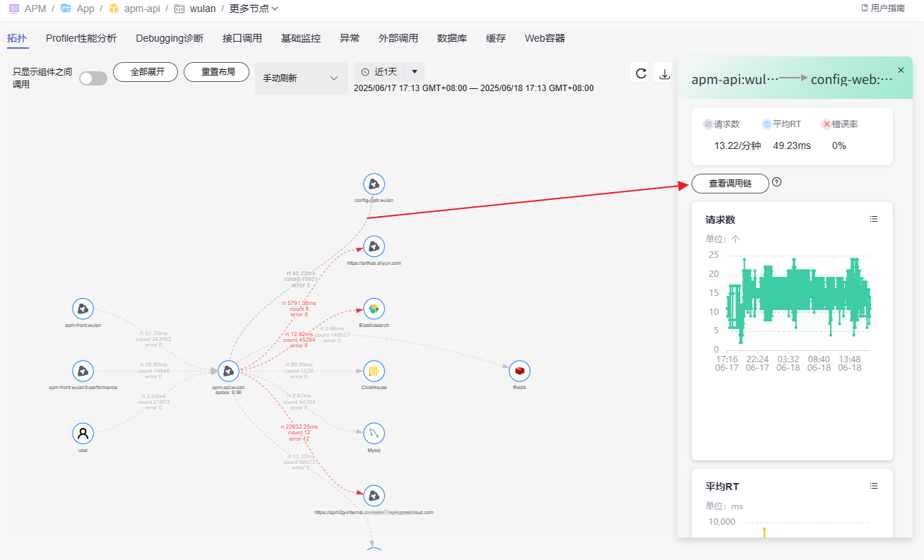
Task: Click the rt 13.32ms edge label
Action: click(x=302, y=462)
